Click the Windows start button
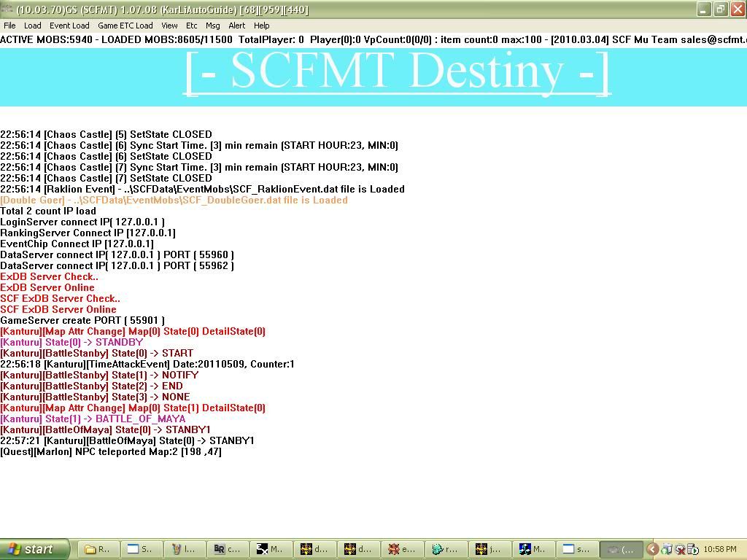747x560 pixels. point(35,549)
